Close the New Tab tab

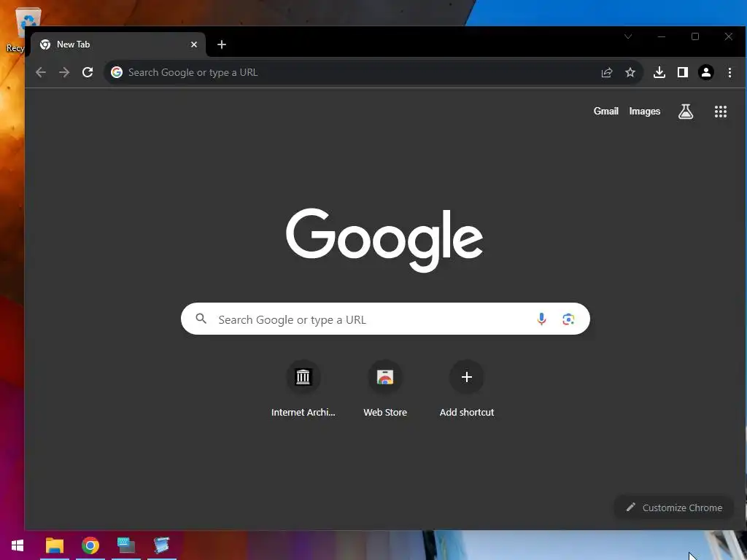coord(194,44)
